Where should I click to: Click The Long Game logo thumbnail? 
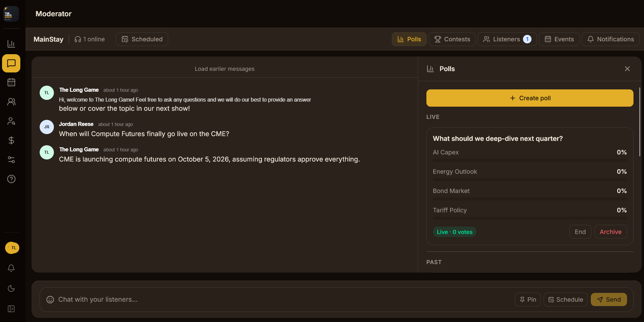(11, 14)
